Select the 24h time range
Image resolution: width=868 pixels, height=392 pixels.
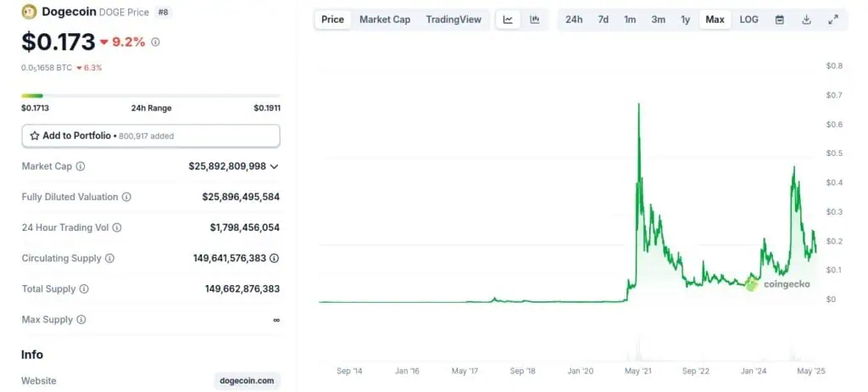[x=574, y=20]
